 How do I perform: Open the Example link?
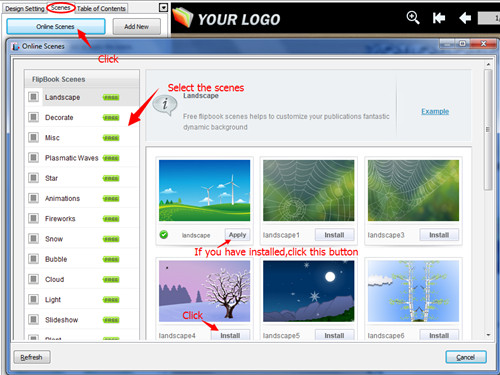(x=435, y=111)
